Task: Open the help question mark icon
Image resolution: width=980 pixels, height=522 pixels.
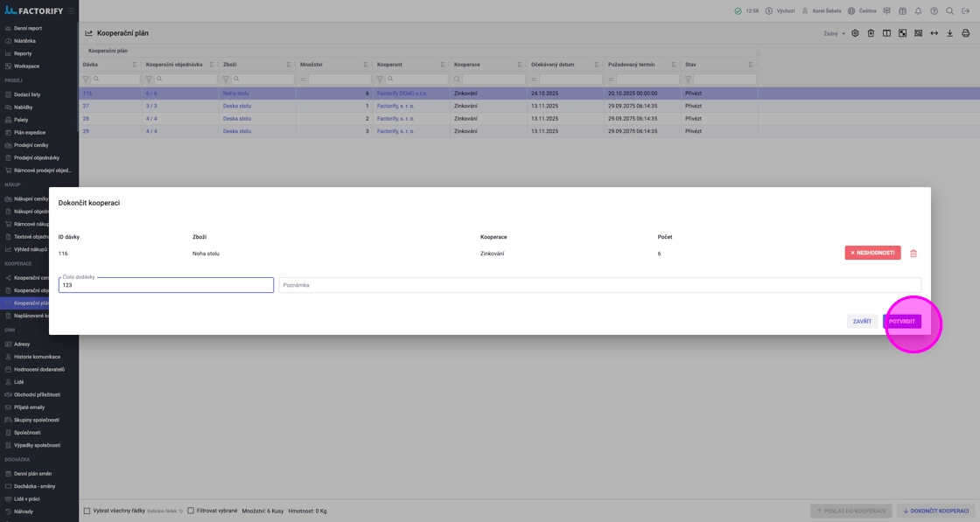Action: [x=934, y=11]
